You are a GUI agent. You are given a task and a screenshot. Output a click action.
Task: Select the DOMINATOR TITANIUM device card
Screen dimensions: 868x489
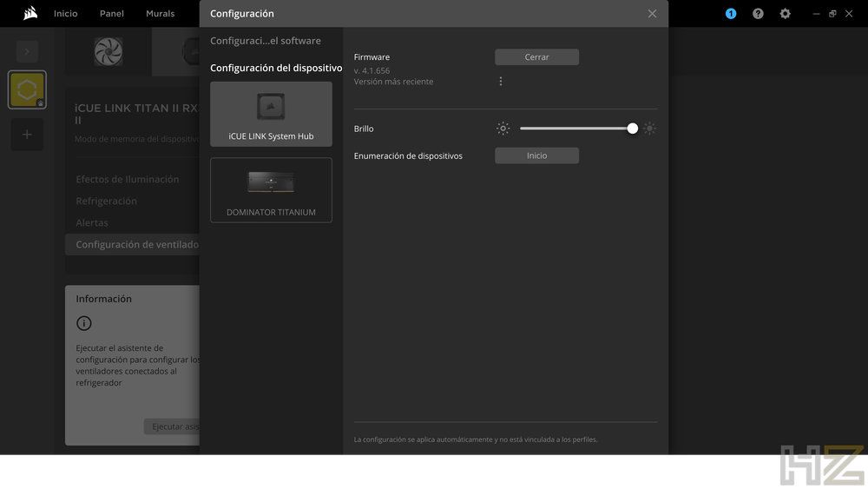[x=271, y=190]
